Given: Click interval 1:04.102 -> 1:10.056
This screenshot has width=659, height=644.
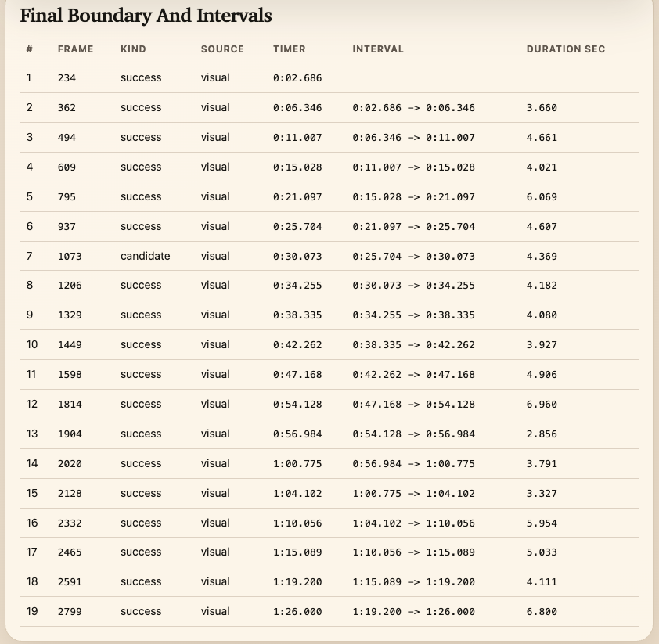Looking at the screenshot, I should click(x=413, y=523).
